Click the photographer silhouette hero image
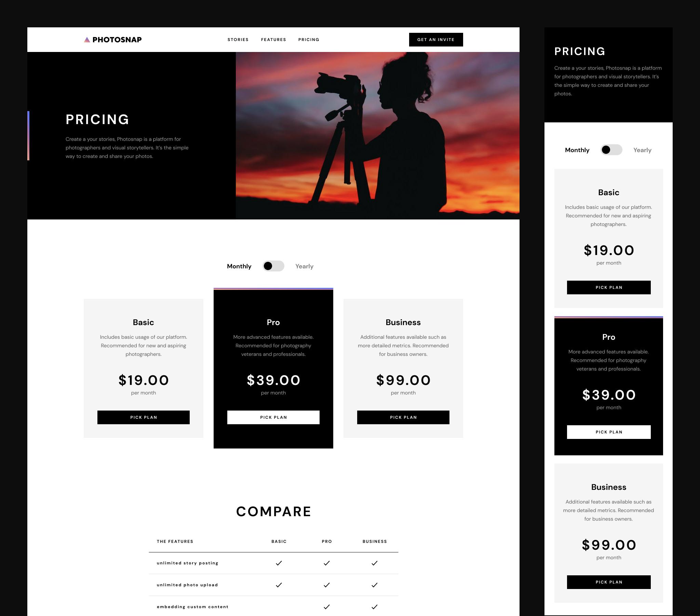700x616 pixels. pyautogui.click(x=378, y=136)
